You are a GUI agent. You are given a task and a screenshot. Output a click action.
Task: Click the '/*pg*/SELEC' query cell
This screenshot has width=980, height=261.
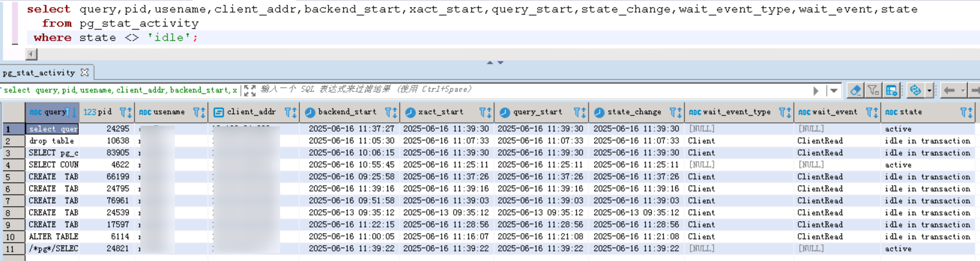[x=52, y=249]
